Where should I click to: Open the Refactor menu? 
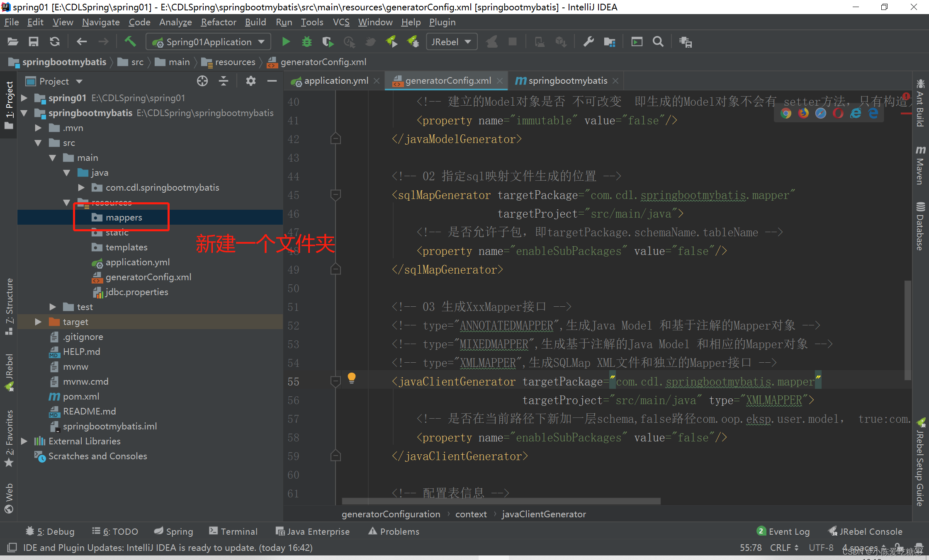click(x=218, y=22)
